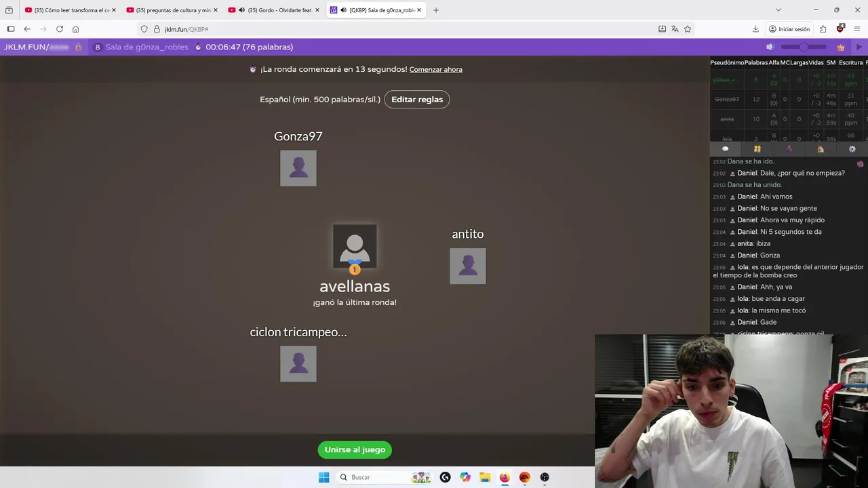Image resolution: width=868 pixels, height=488 pixels.
Task: Click the Escritura column header
Action: tap(850, 62)
